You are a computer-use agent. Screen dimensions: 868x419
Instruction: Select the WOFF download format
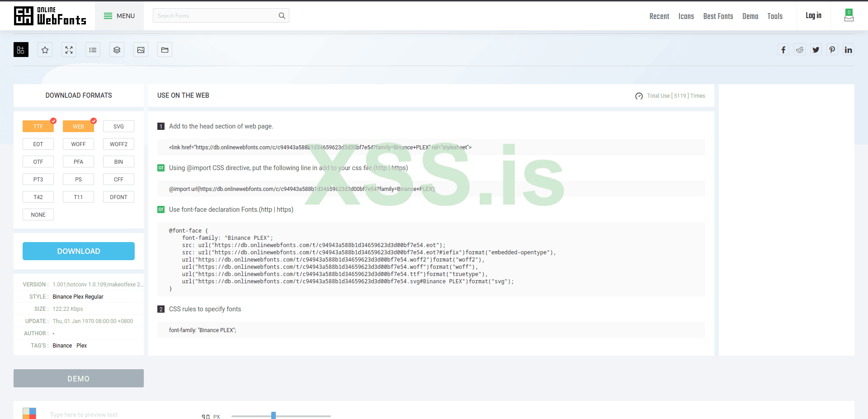point(78,144)
